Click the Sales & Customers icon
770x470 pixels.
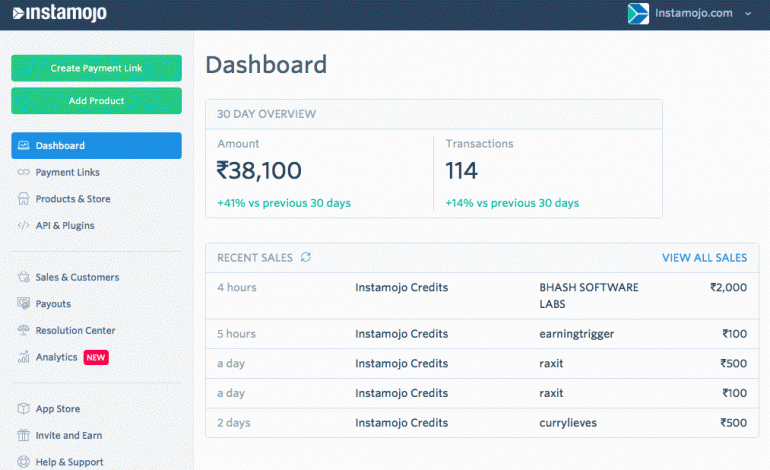pos(24,277)
